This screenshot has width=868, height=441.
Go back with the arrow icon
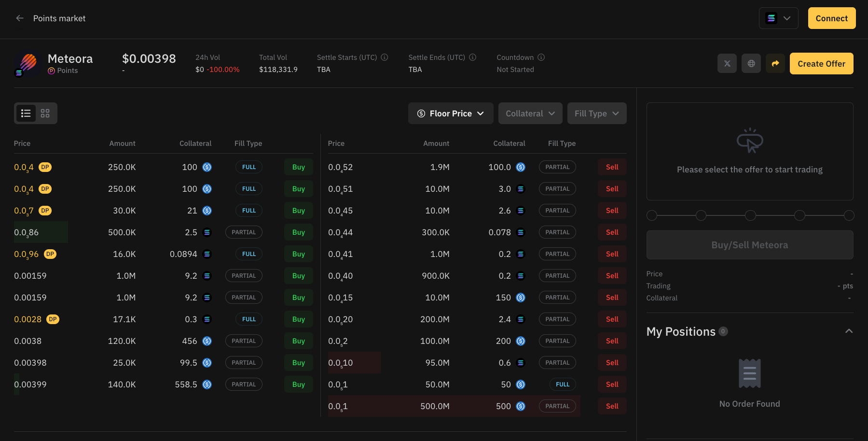[x=20, y=18]
